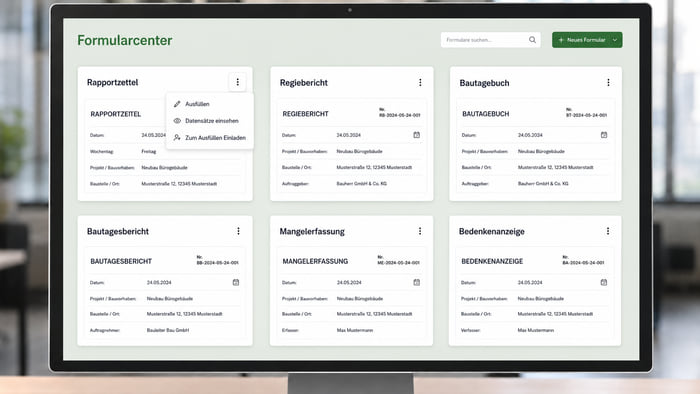Open the Mangelerfassung three-dot options menu
700x394 pixels.
coord(420,231)
